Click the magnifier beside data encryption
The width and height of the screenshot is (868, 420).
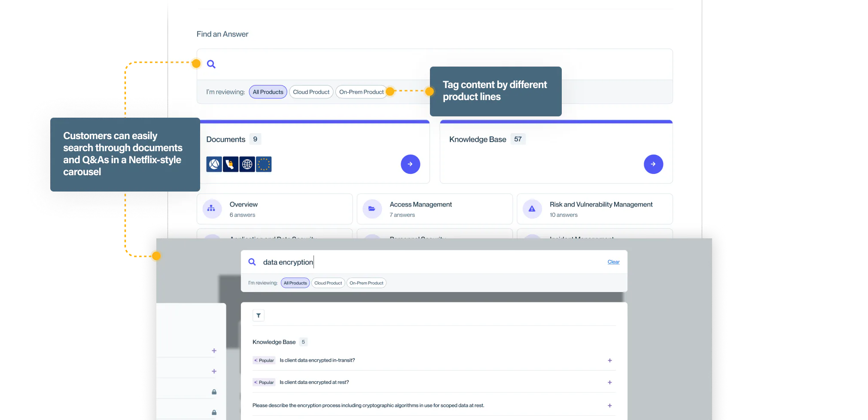click(252, 262)
